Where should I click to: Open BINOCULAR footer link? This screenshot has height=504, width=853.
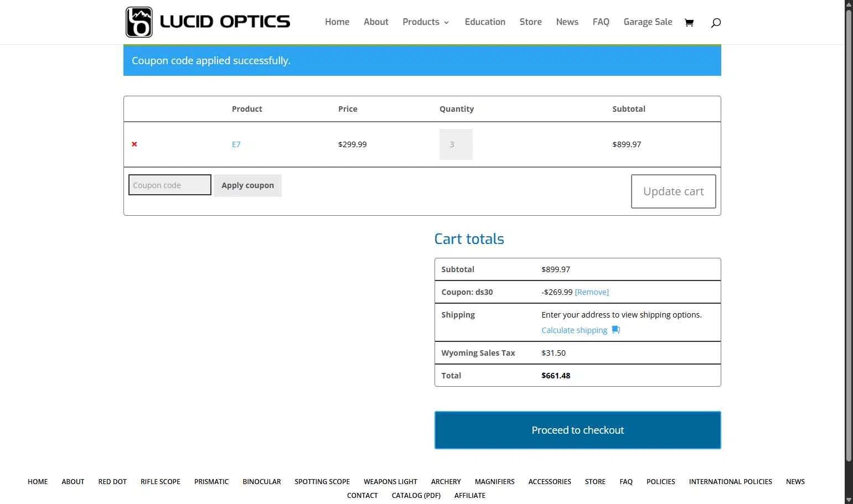(x=262, y=482)
